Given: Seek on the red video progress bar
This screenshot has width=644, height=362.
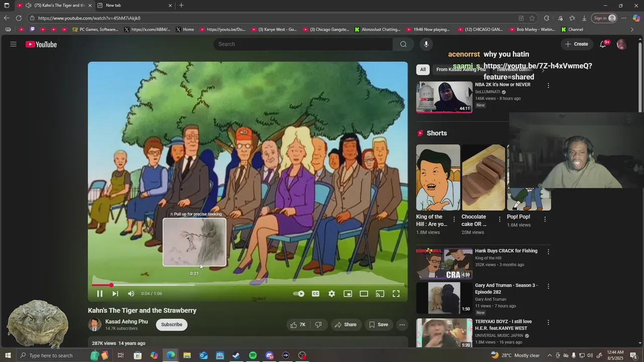Looking at the screenshot, I should coord(248,285).
